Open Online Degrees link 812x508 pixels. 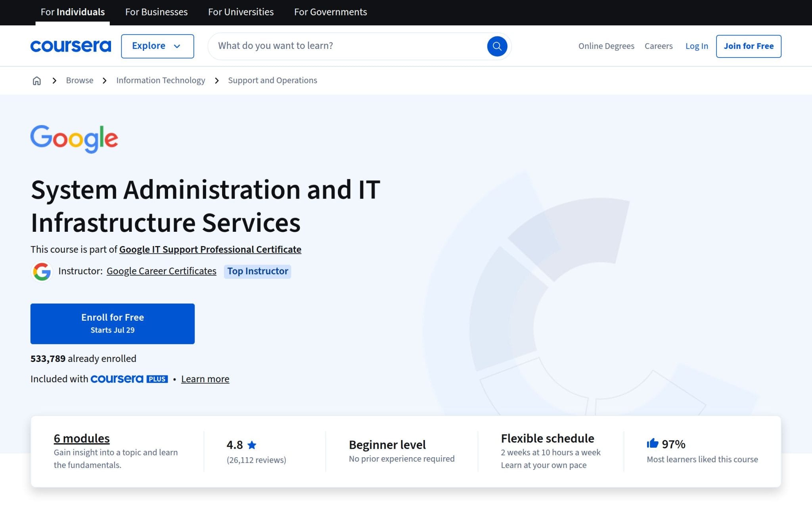click(x=606, y=46)
